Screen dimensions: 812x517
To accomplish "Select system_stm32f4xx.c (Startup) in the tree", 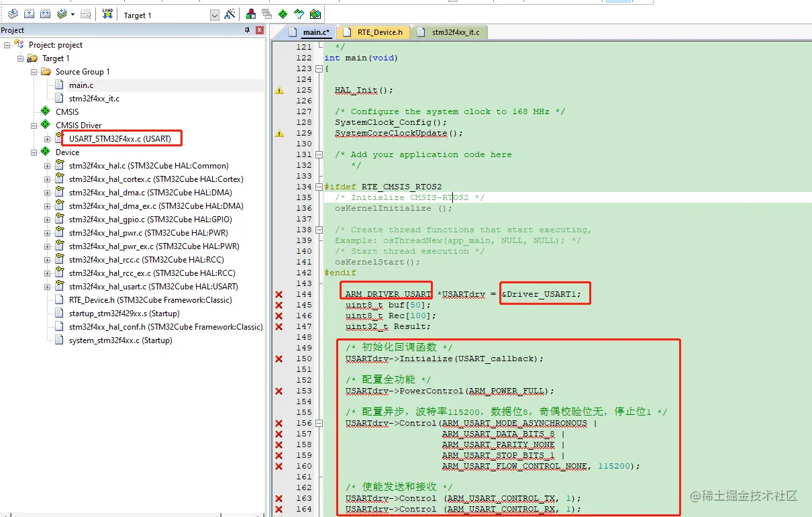I will (x=120, y=340).
